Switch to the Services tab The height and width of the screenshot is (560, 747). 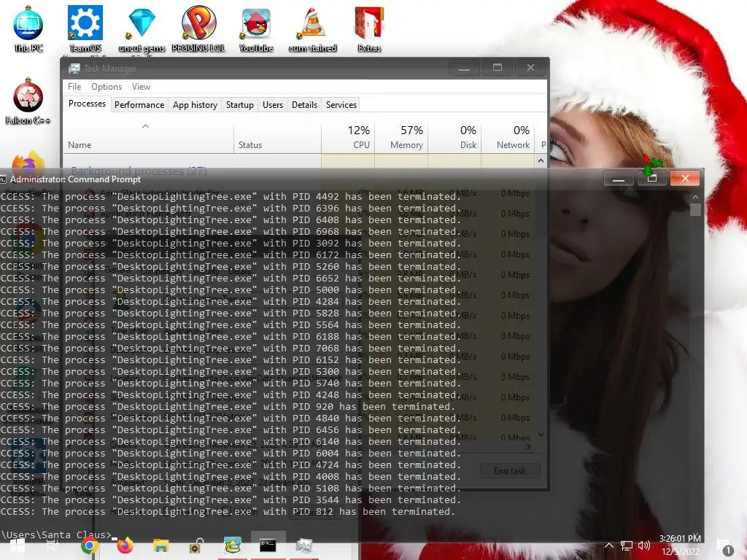tap(341, 105)
